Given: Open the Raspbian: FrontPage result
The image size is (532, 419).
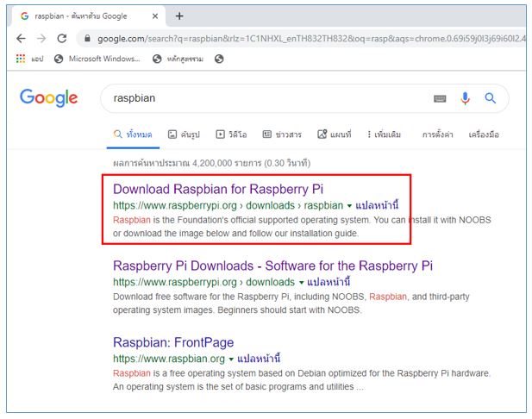Looking at the screenshot, I should point(173,342).
